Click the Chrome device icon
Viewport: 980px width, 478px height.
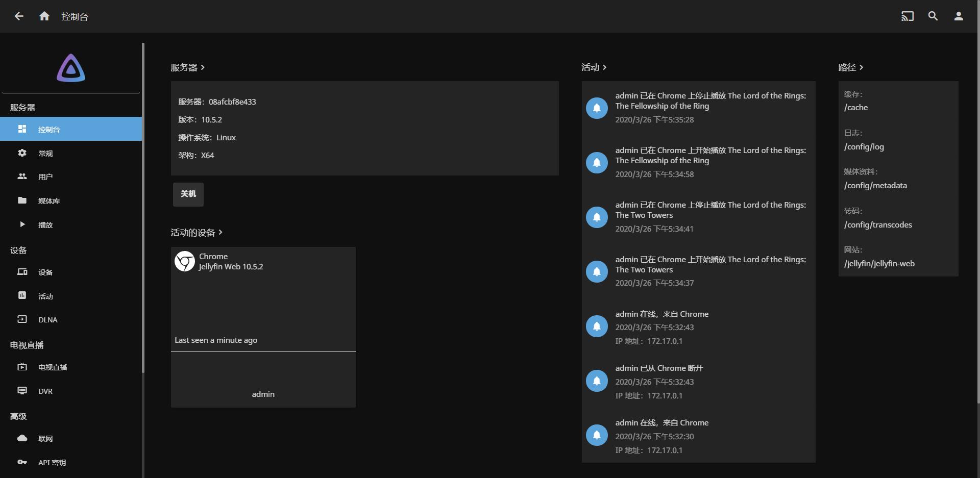point(185,261)
